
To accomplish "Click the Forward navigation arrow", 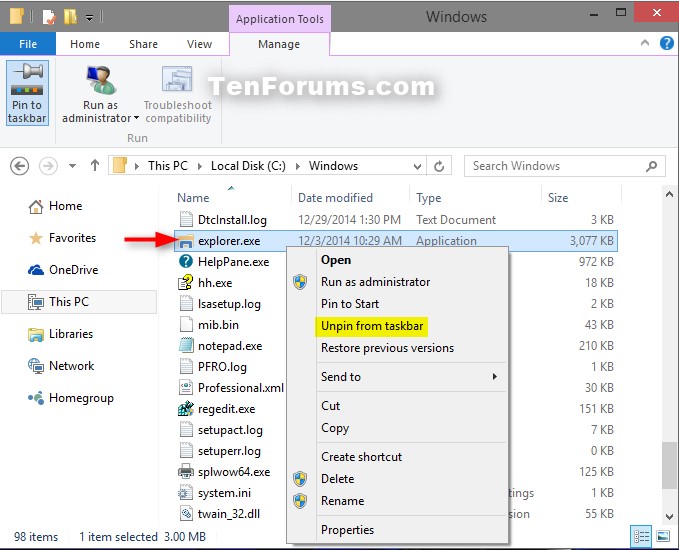I will tap(48, 166).
